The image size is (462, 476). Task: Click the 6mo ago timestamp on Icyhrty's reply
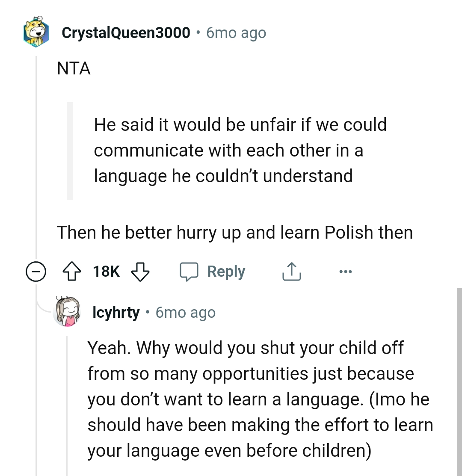pos(185,312)
